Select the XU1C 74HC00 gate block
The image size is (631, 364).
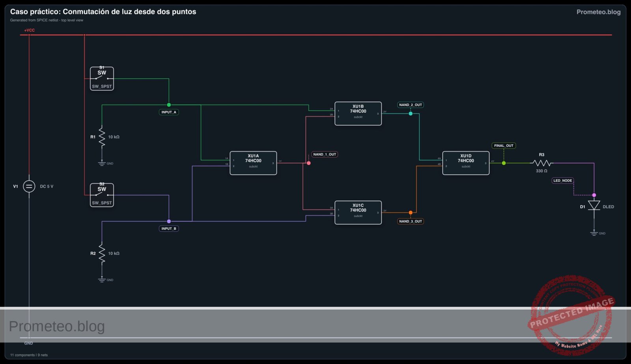[x=358, y=213]
